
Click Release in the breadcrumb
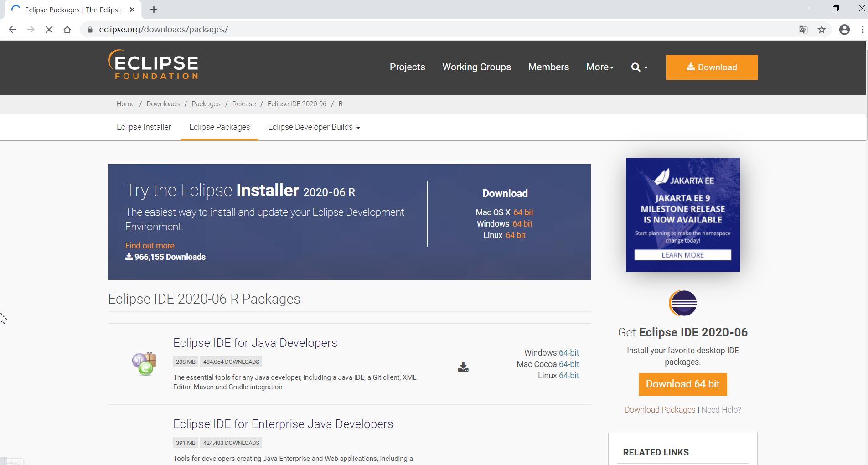pos(244,104)
